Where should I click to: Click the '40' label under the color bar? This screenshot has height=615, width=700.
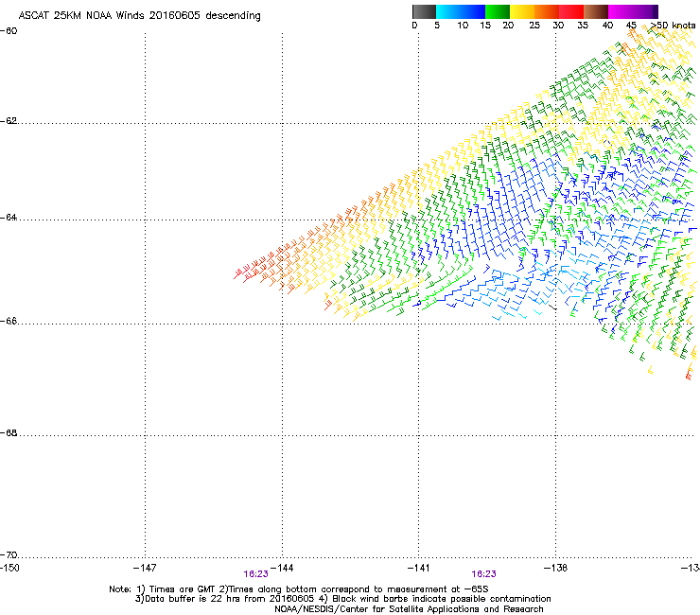point(607,26)
